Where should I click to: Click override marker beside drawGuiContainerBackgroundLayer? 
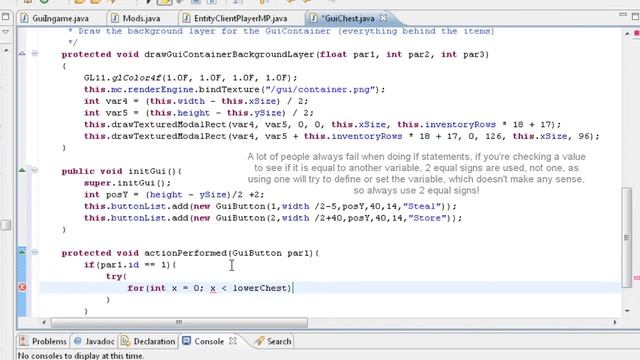[x=22, y=53]
